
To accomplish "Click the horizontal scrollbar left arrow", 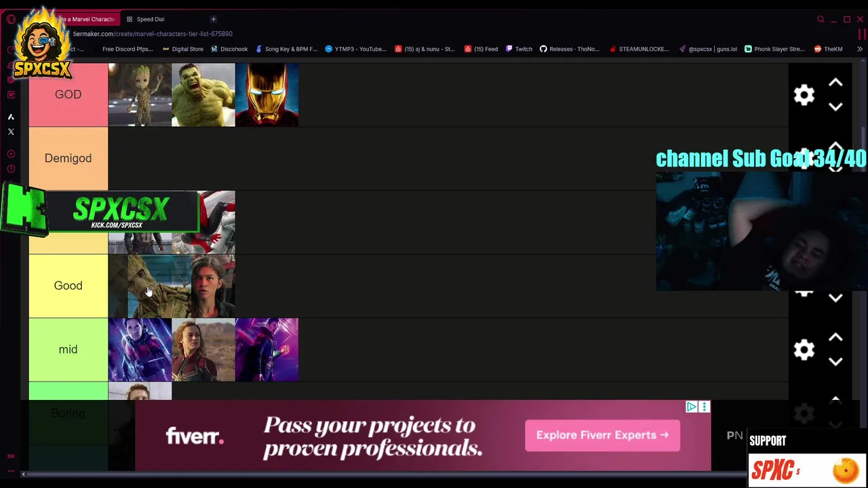I will pos(23,474).
